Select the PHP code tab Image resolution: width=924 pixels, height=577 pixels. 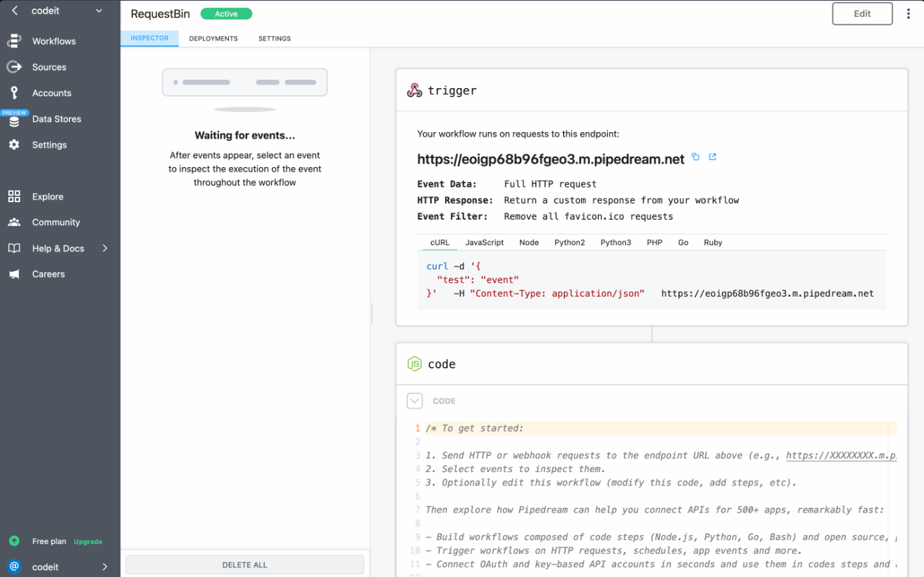655,243
